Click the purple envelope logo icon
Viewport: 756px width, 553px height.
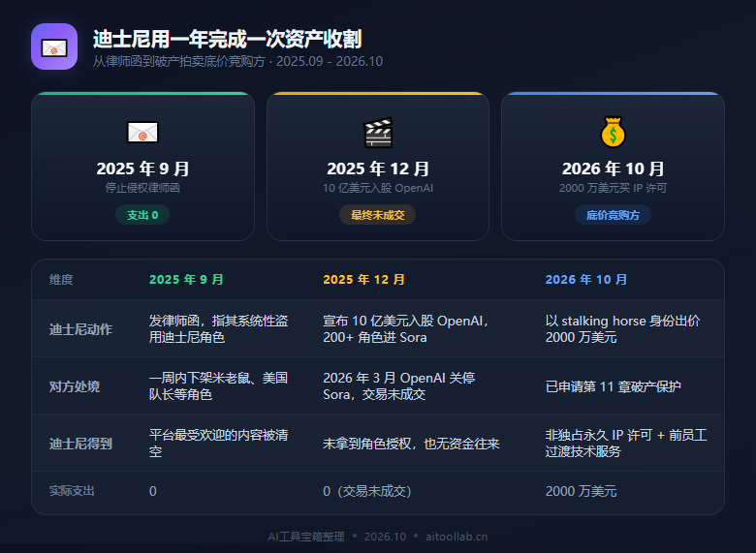click(54, 46)
